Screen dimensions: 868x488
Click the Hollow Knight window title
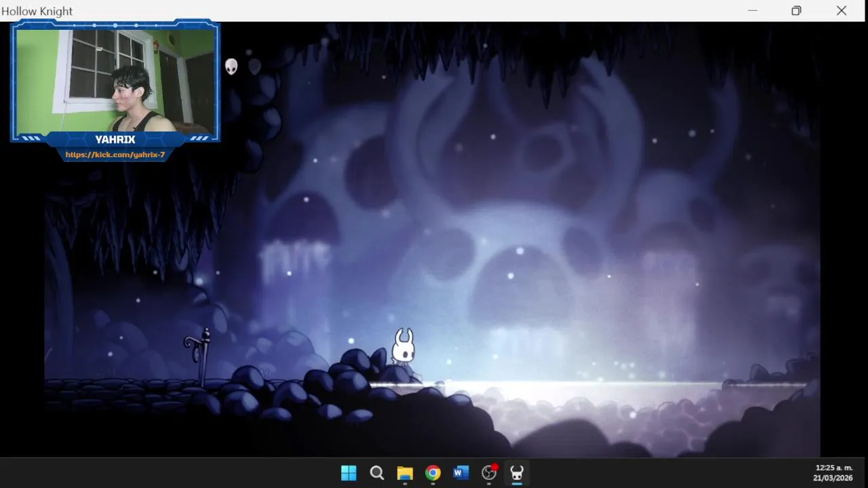pos(37,11)
